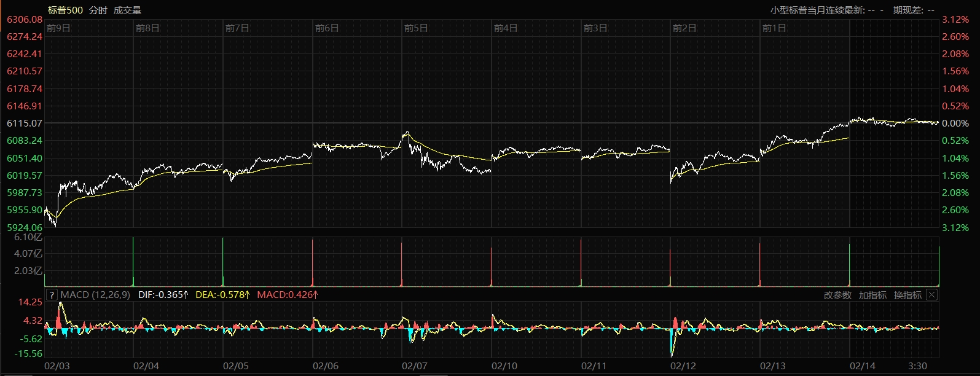980x376 pixels.
Task: Click the MACD help question mark icon
Action: pyautogui.click(x=52, y=295)
